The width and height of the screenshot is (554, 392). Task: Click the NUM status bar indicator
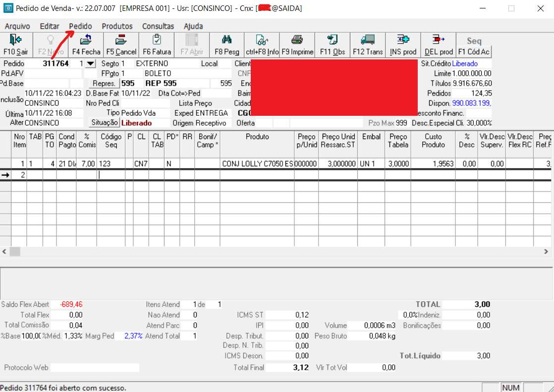click(510, 388)
